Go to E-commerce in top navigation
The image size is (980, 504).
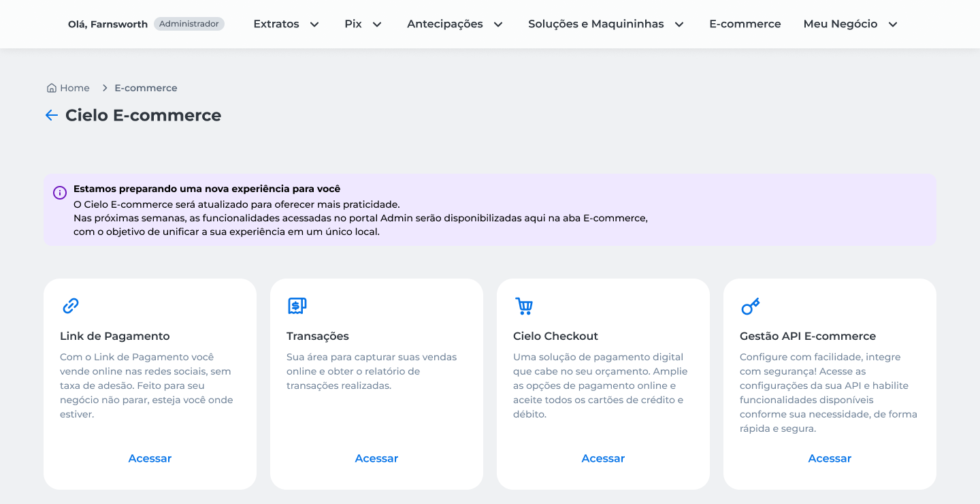click(x=745, y=24)
